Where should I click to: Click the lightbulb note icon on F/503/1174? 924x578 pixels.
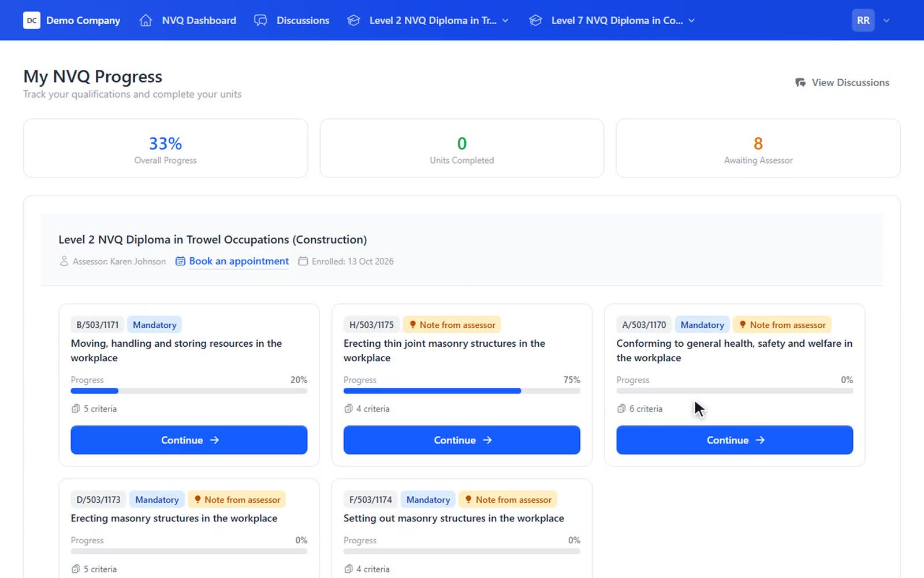click(x=468, y=499)
